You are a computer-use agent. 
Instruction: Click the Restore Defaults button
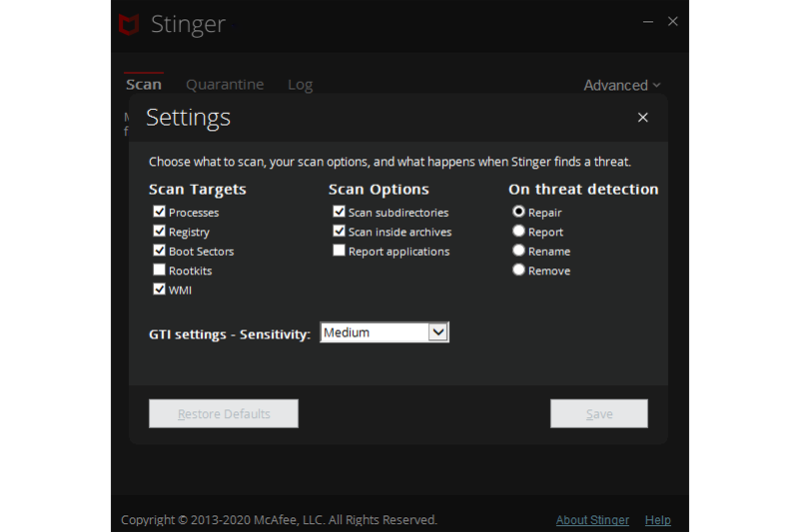224,414
